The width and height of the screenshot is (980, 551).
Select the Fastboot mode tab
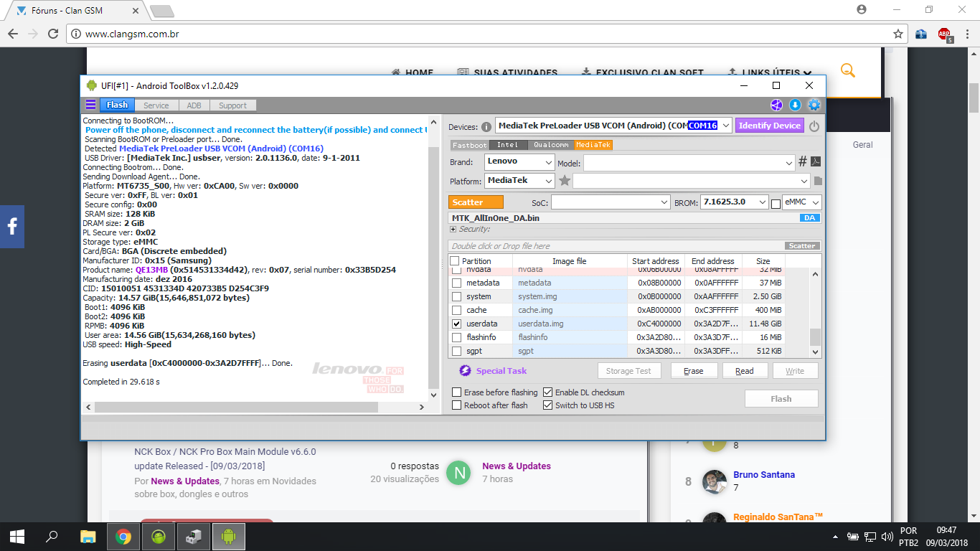pyautogui.click(x=470, y=145)
